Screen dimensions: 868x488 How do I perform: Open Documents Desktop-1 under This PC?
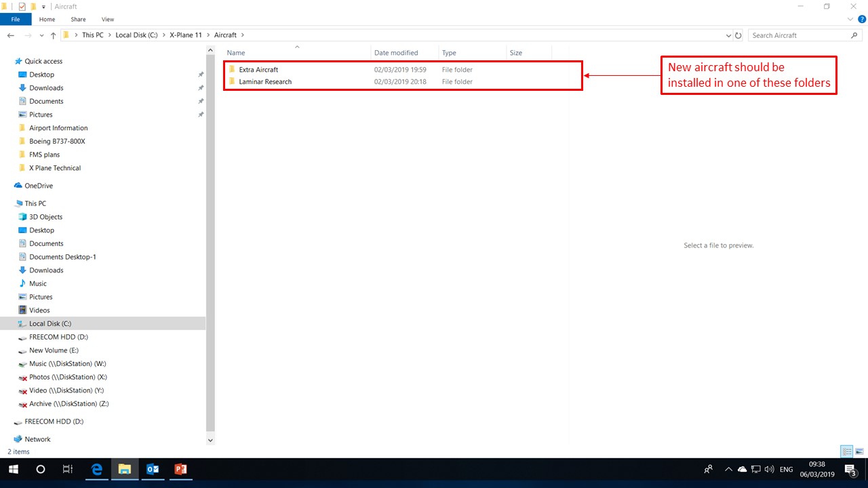coord(62,257)
